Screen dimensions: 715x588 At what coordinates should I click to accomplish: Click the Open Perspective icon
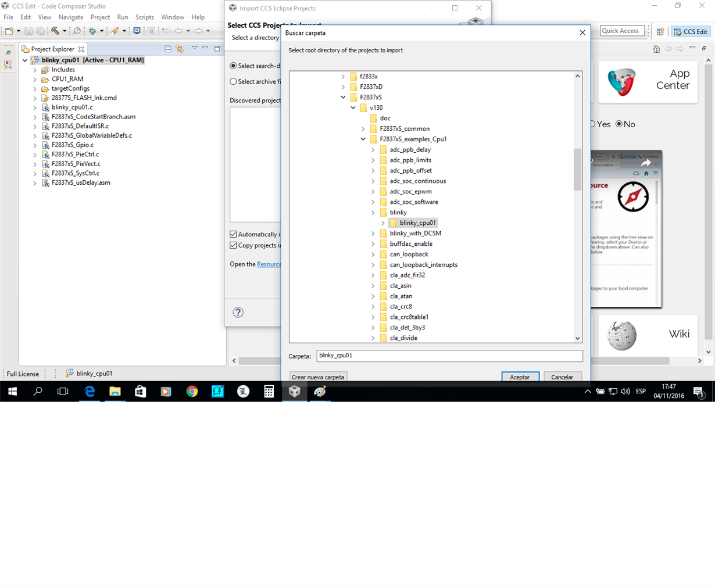pyautogui.click(x=660, y=31)
